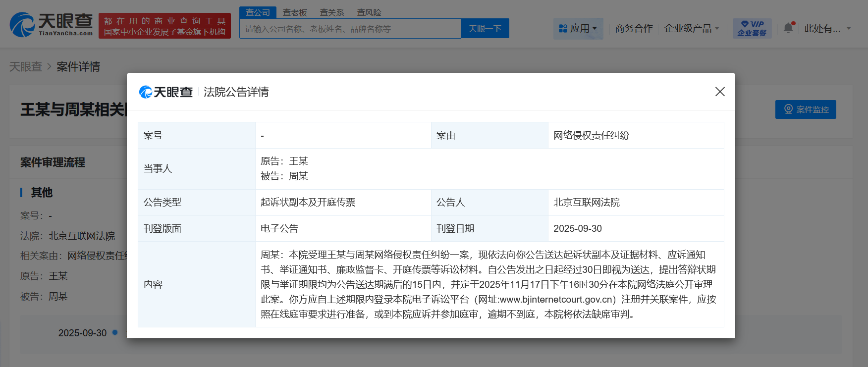Click the TianYanCha logo in the page header
The height and width of the screenshot is (367, 868).
pos(51,25)
